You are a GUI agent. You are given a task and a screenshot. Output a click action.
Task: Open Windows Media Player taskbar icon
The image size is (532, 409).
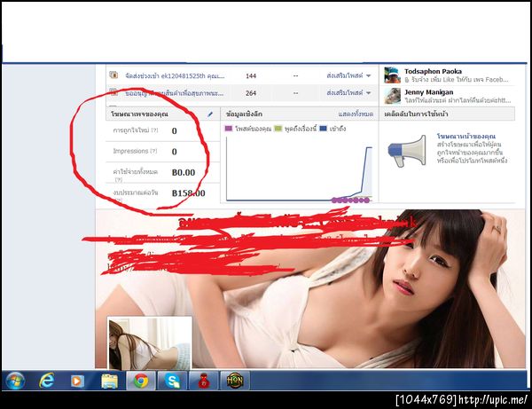(x=77, y=381)
